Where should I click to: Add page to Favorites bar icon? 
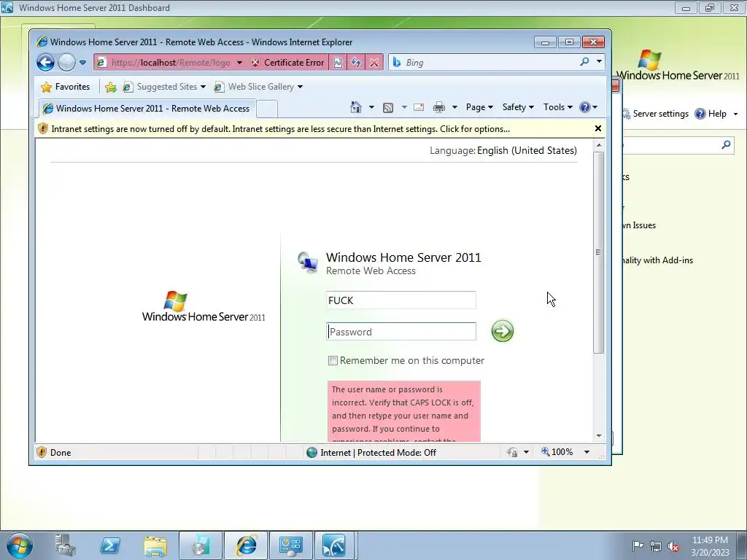tap(111, 87)
